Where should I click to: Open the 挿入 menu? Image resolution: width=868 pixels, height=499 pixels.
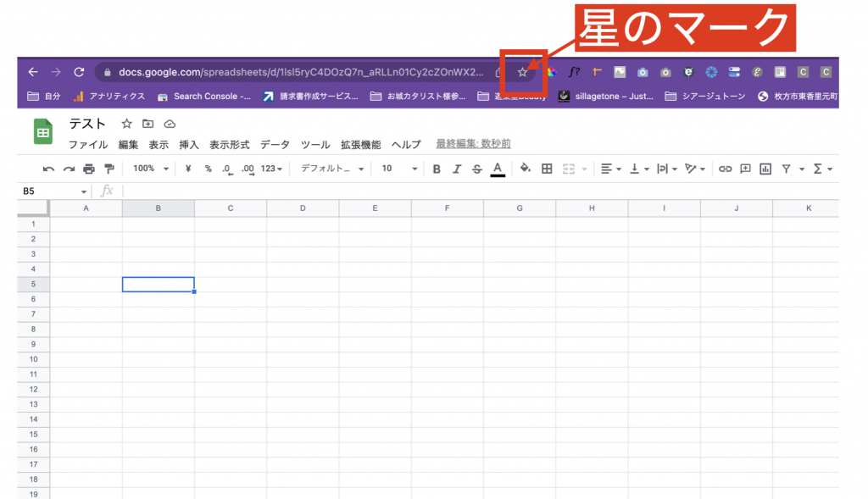(x=189, y=144)
